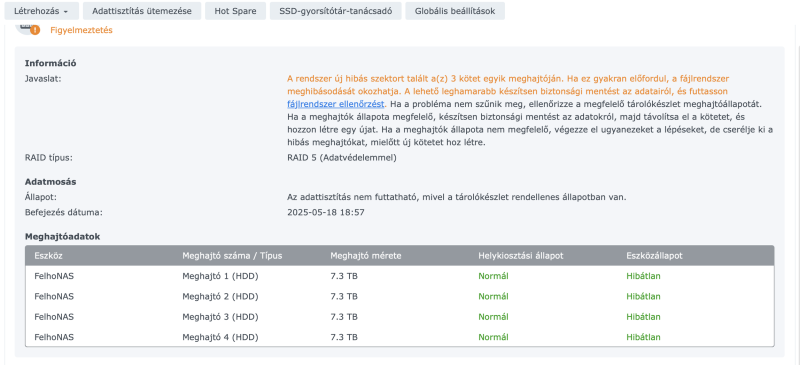
Task: Click the Helykiosztási állapot column header
Action: [x=520, y=256]
